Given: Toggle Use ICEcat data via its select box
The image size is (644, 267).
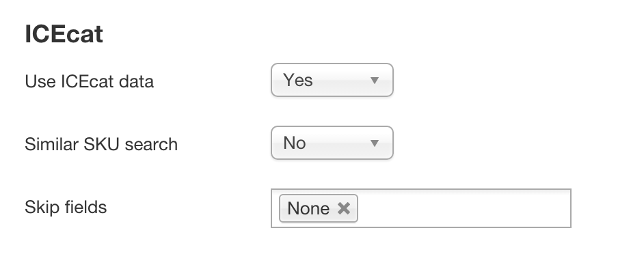Looking at the screenshot, I should (x=332, y=80).
